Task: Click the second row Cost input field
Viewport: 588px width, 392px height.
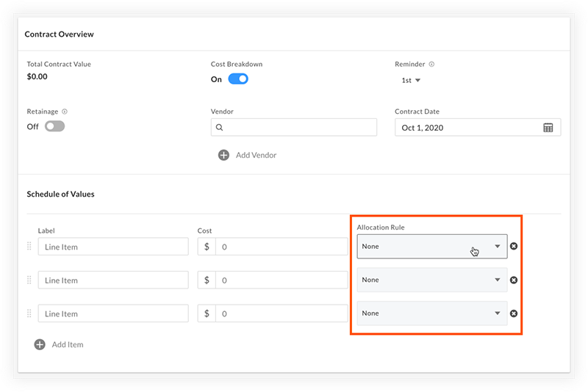Action: pos(282,280)
